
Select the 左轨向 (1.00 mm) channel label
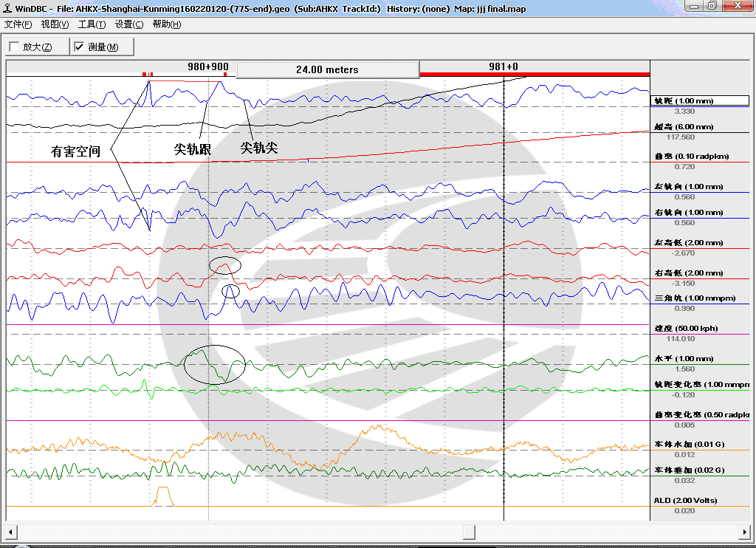coord(689,187)
